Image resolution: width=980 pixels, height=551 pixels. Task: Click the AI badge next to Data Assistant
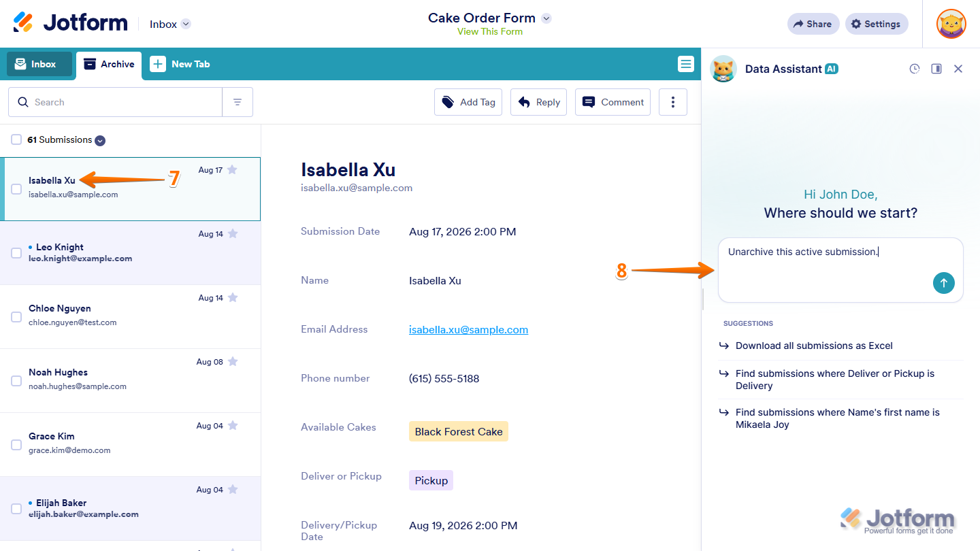coord(832,69)
